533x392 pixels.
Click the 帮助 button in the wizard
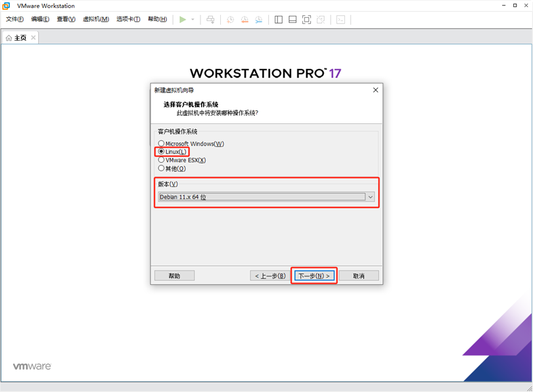point(174,276)
